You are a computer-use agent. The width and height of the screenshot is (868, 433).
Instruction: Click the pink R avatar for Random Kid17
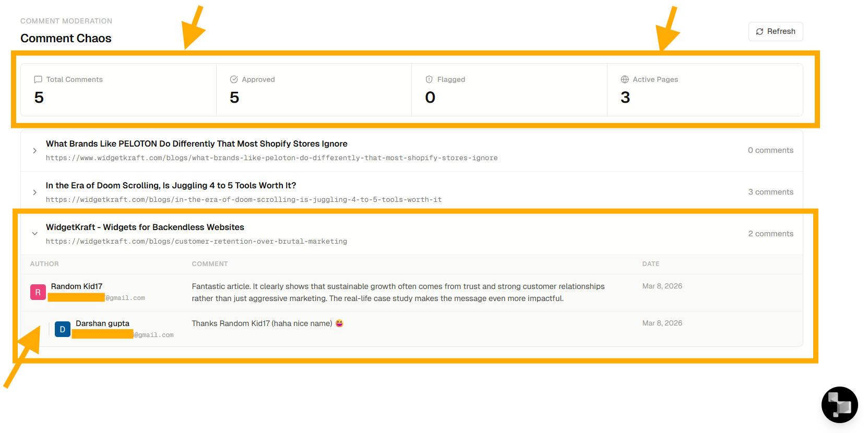click(38, 292)
